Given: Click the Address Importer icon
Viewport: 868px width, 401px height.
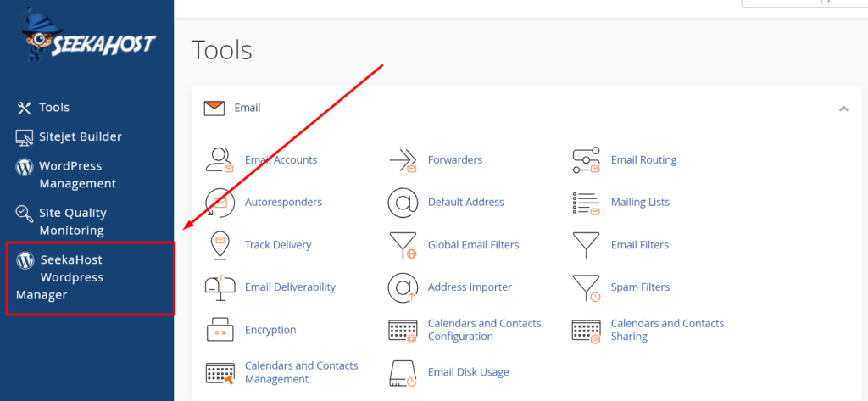Looking at the screenshot, I should click(x=403, y=288).
